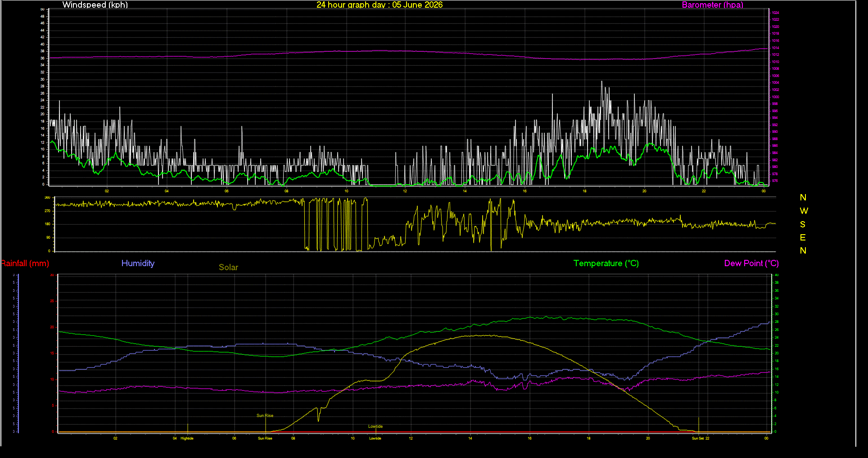This screenshot has width=868, height=458.
Task: Click the 'Barometer (hpa)' label
Action: pos(712,5)
